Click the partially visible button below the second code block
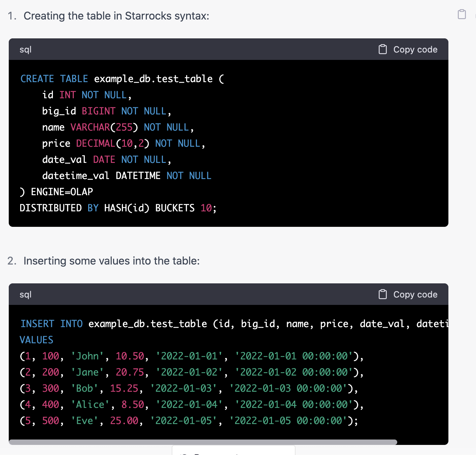This screenshot has height=455, width=476. 233,450
